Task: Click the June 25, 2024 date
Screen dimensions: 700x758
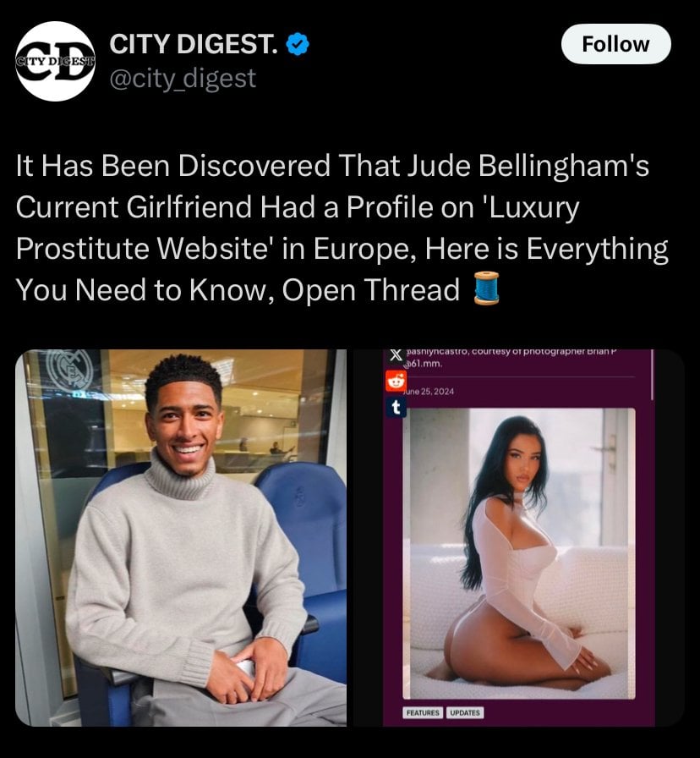Action: point(430,391)
